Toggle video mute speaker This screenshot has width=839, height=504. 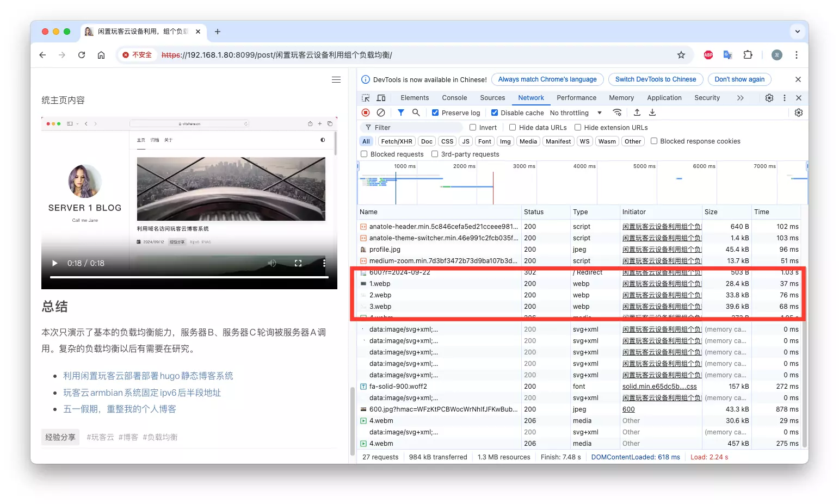pyautogui.click(x=272, y=263)
